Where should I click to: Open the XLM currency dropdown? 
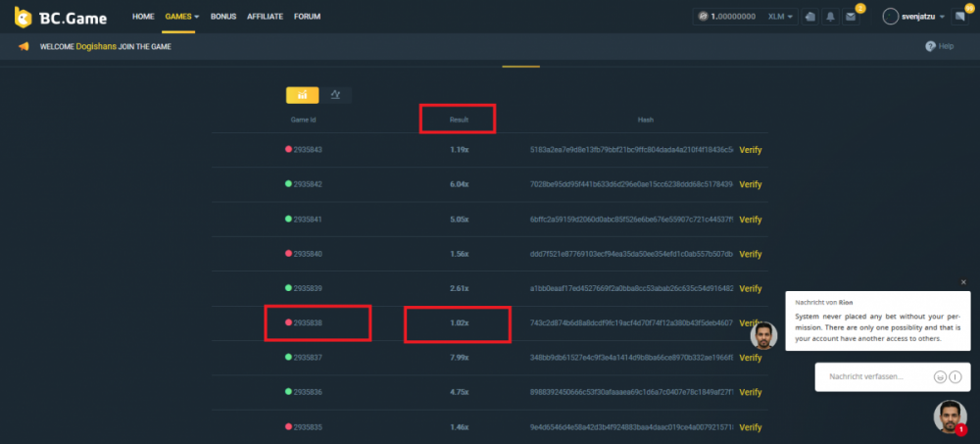(782, 17)
